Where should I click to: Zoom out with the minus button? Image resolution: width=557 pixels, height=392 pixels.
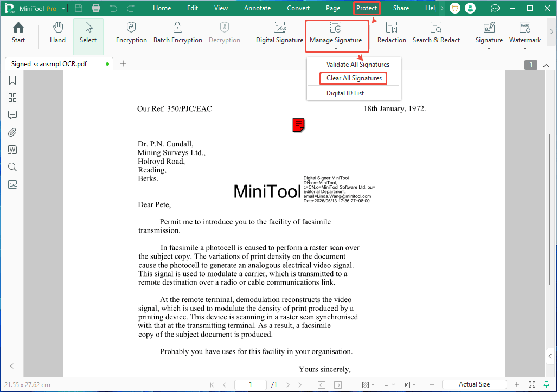click(432, 384)
